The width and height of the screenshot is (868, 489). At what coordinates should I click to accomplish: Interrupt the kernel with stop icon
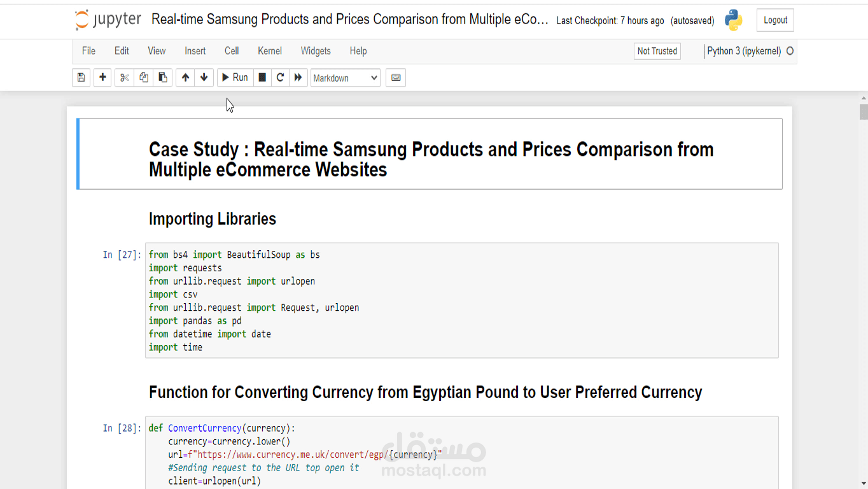tap(262, 78)
